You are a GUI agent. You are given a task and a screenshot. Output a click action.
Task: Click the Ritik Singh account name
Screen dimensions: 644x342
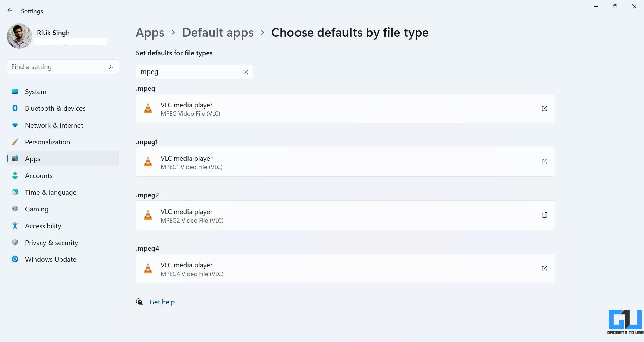(x=53, y=33)
